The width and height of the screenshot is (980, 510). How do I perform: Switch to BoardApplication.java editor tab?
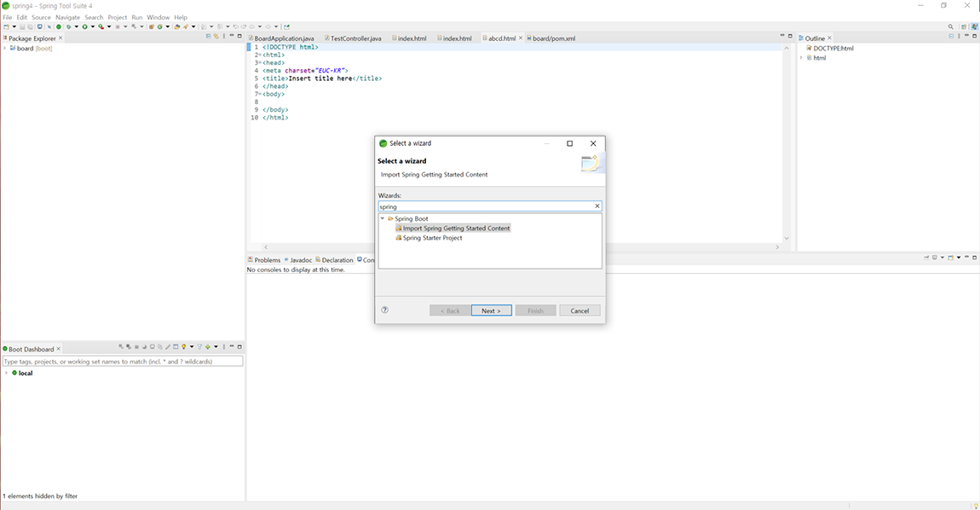(x=284, y=38)
